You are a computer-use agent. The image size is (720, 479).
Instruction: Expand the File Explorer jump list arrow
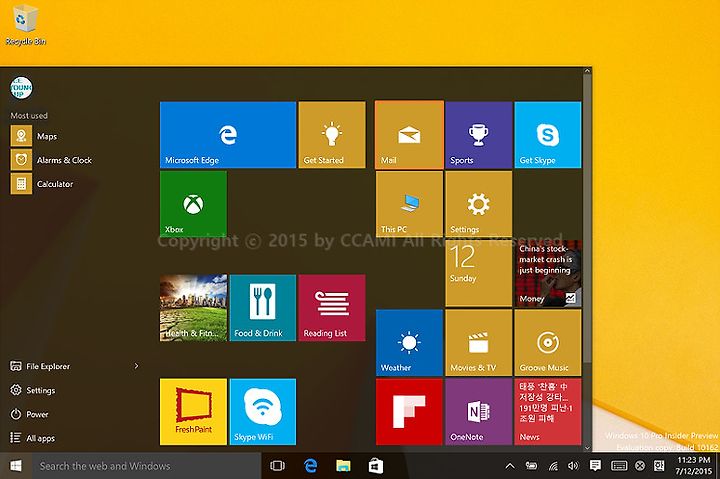tap(136, 366)
